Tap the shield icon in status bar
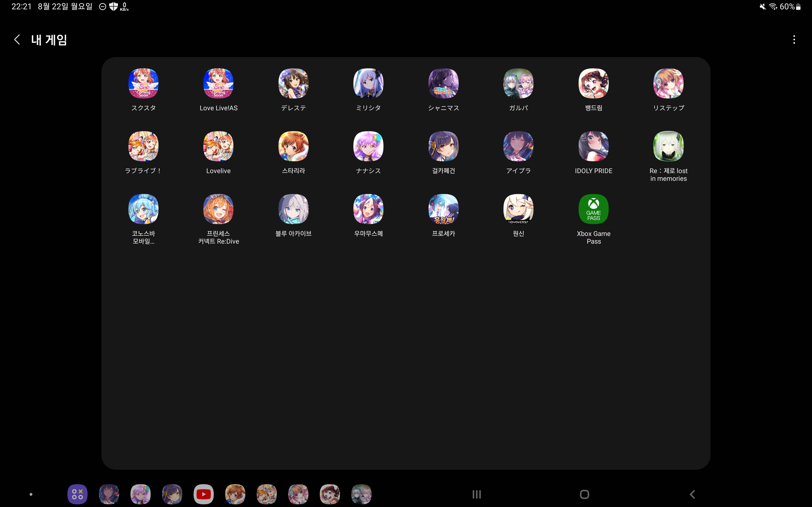Viewport: 812px width, 507px height. 114,6
